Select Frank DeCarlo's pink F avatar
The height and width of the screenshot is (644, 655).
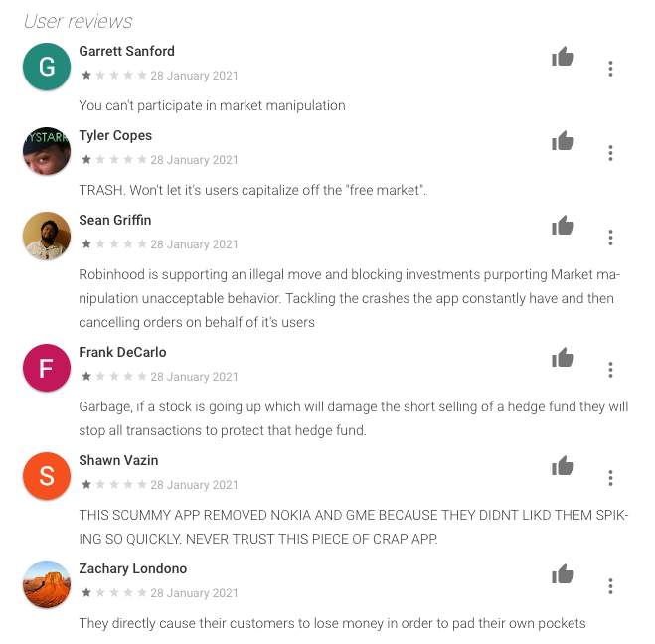(x=47, y=368)
